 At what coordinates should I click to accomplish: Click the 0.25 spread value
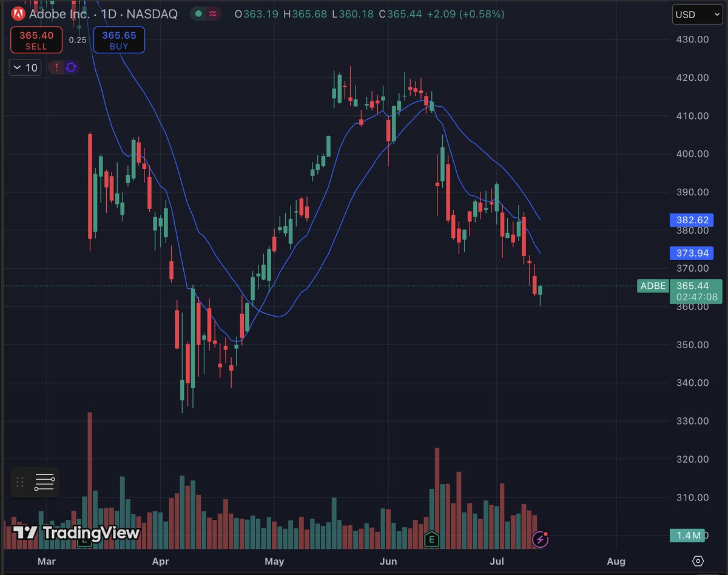[78, 40]
